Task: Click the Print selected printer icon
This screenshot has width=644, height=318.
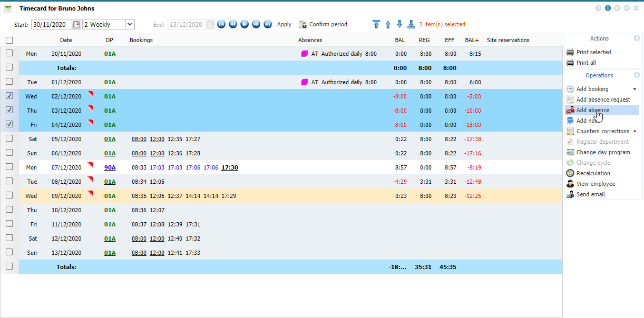Action: 570,52
